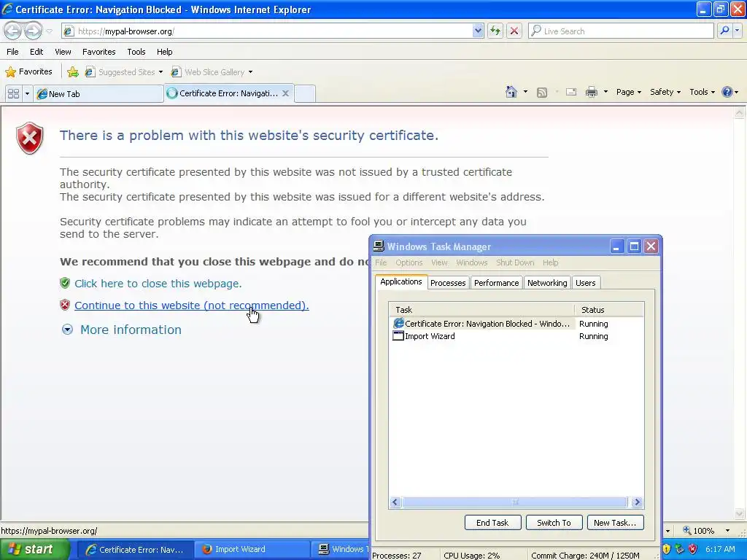This screenshot has height=560, width=747.
Task: Click the Status column header
Action: point(609,309)
